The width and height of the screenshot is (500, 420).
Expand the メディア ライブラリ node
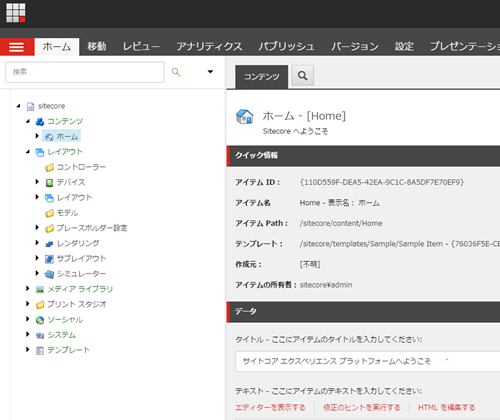(28, 288)
